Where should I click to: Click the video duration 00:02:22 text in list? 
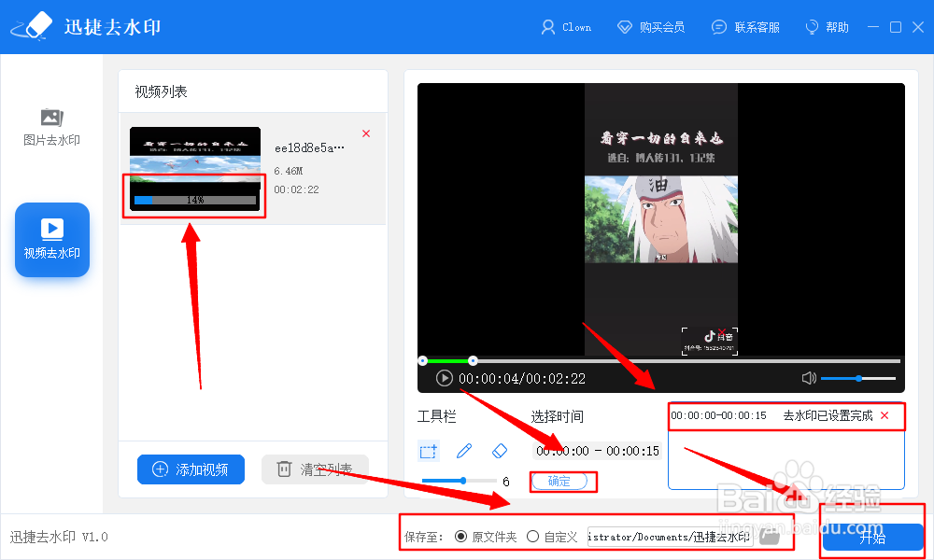pos(297,189)
